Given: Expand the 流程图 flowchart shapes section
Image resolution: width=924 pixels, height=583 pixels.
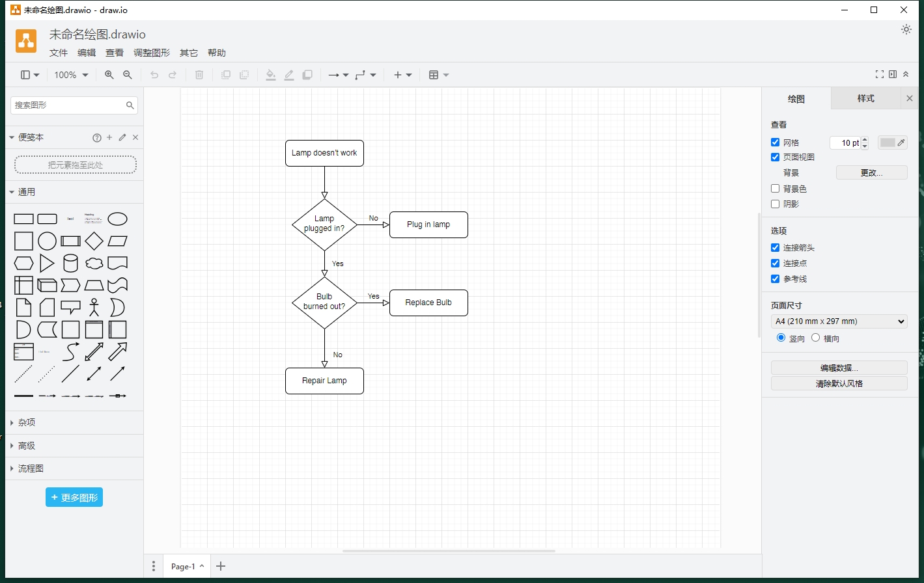Looking at the screenshot, I should tap(74, 468).
